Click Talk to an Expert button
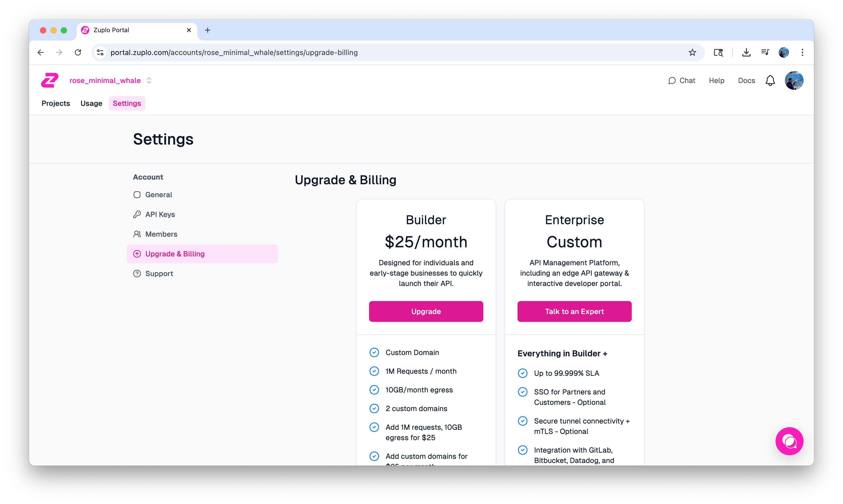Image resolution: width=843 pixels, height=504 pixels. (x=574, y=311)
